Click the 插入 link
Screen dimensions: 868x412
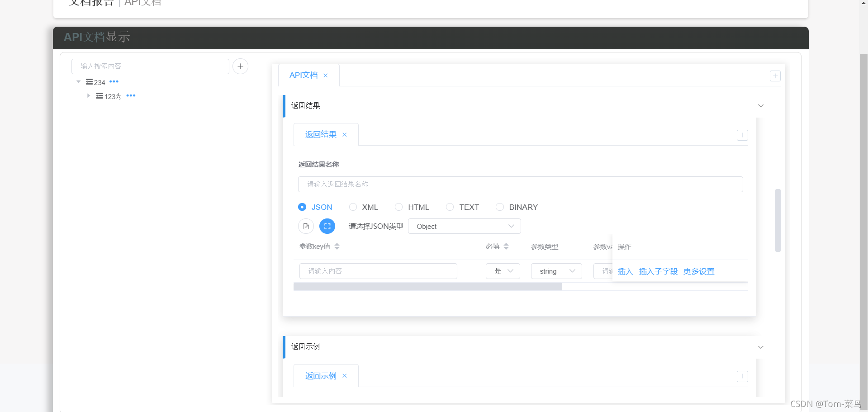point(625,271)
